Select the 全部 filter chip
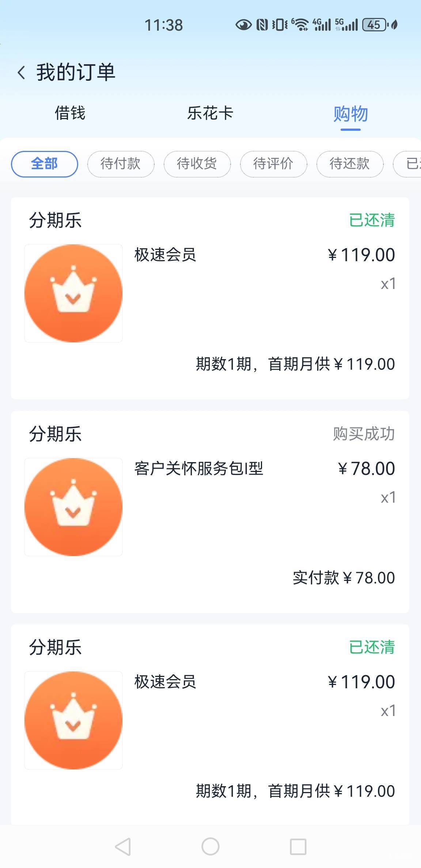The width and height of the screenshot is (421, 868). click(x=45, y=164)
